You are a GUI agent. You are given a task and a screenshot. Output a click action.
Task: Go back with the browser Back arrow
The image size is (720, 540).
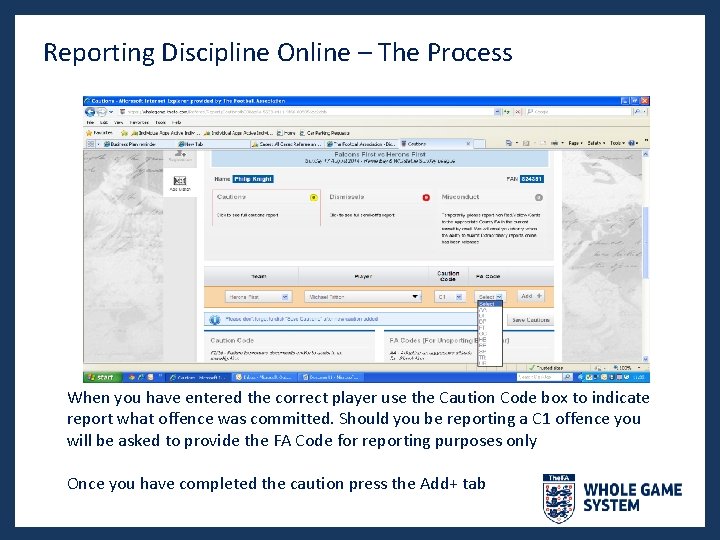pyautogui.click(x=90, y=112)
